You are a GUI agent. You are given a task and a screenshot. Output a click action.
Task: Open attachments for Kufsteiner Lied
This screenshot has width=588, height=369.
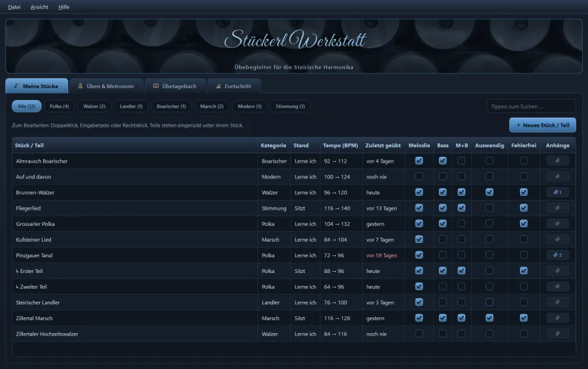click(x=558, y=240)
